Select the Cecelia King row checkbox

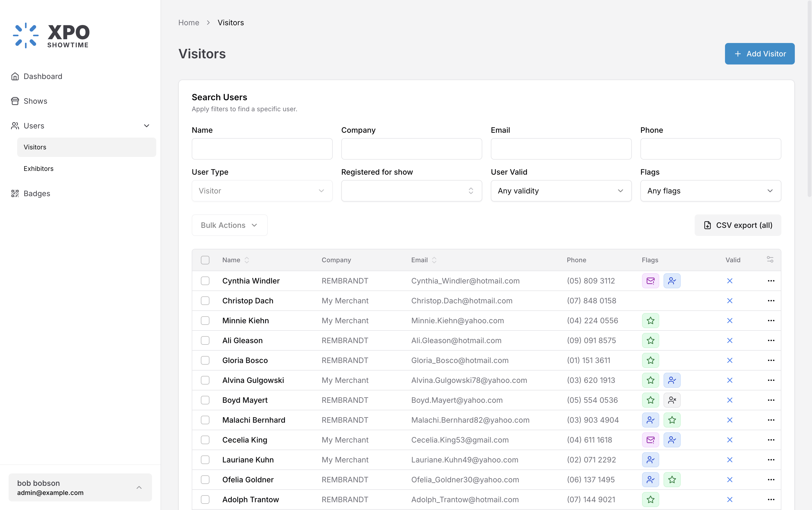click(205, 440)
